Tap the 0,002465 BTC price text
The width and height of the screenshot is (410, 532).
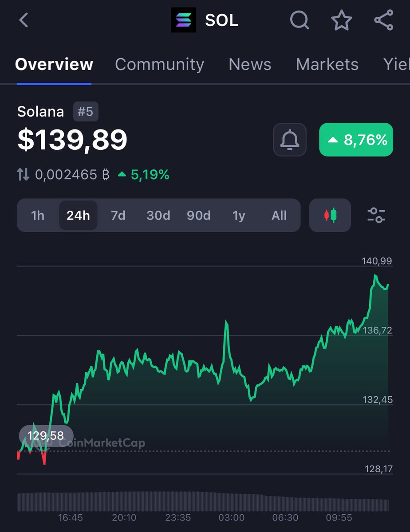[72, 175]
